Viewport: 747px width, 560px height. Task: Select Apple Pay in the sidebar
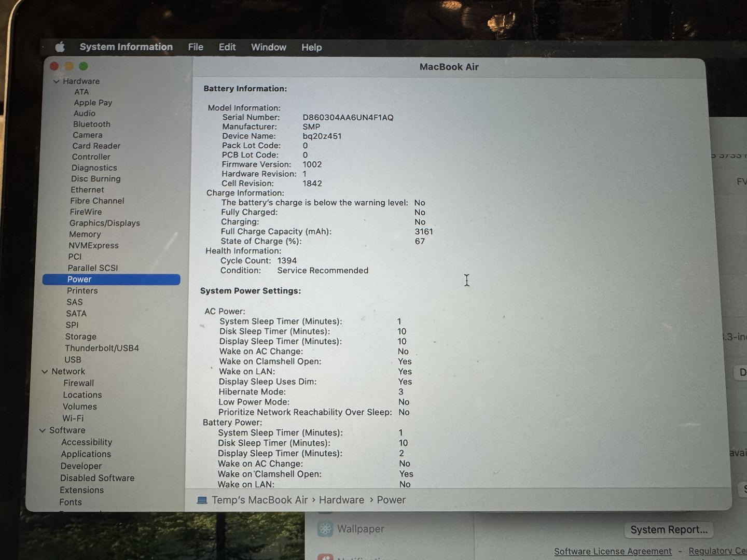point(93,103)
